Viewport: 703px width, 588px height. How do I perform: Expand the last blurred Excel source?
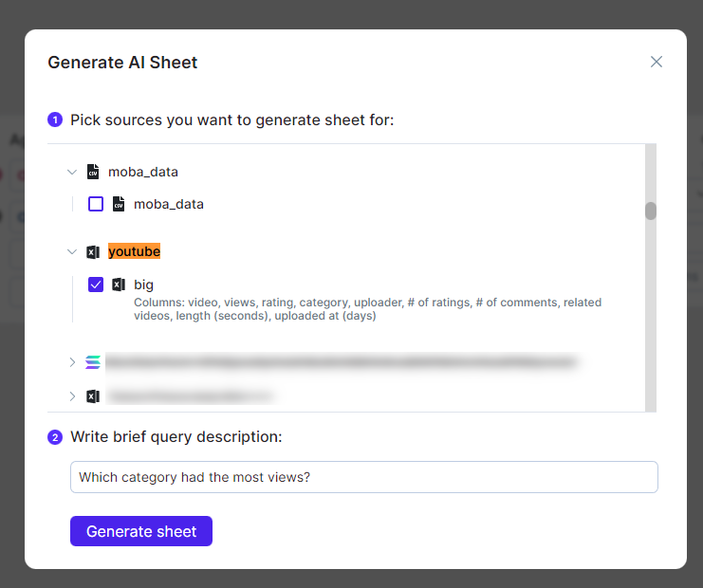(71, 395)
